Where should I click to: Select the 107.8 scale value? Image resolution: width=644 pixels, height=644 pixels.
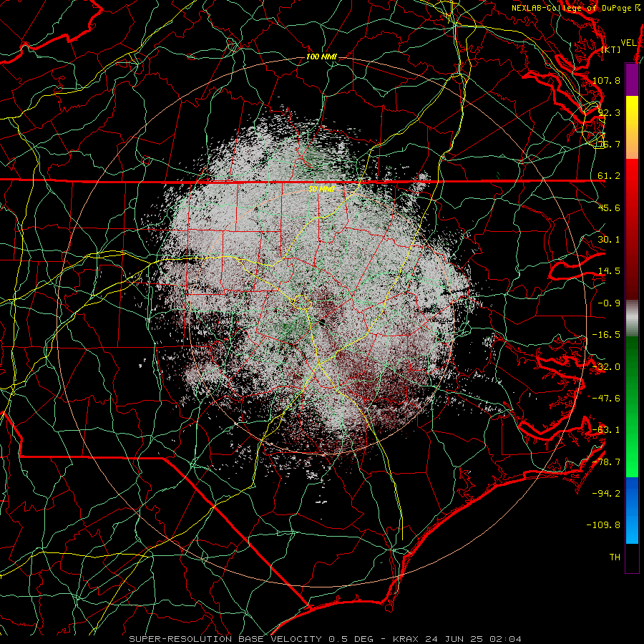606,80
